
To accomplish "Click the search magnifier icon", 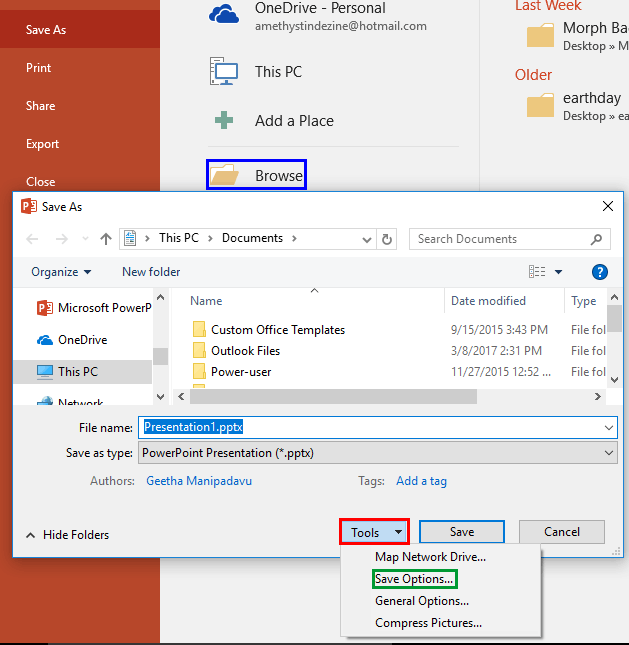I will (x=597, y=239).
